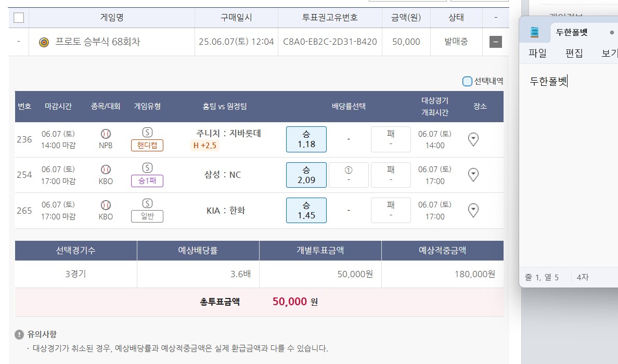The width and height of the screenshot is (618, 364).
Task: Click the baseball icon for Samsung vs NC
Action: click(106, 170)
